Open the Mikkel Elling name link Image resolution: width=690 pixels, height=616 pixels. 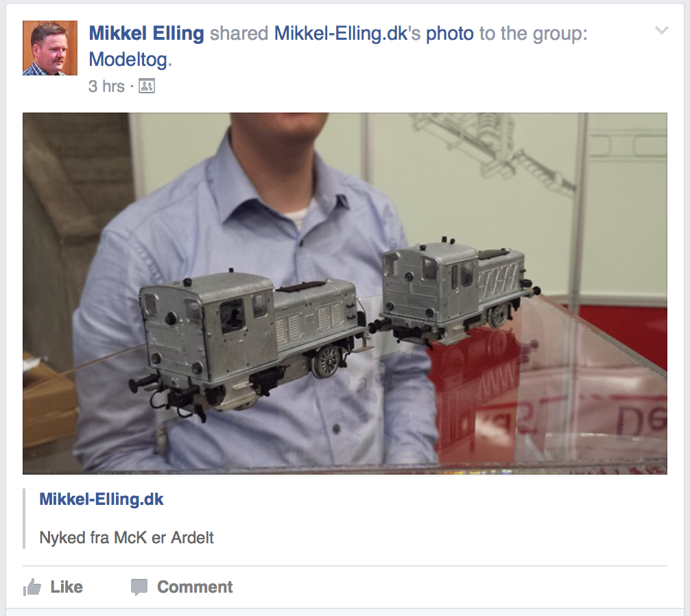click(x=147, y=34)
